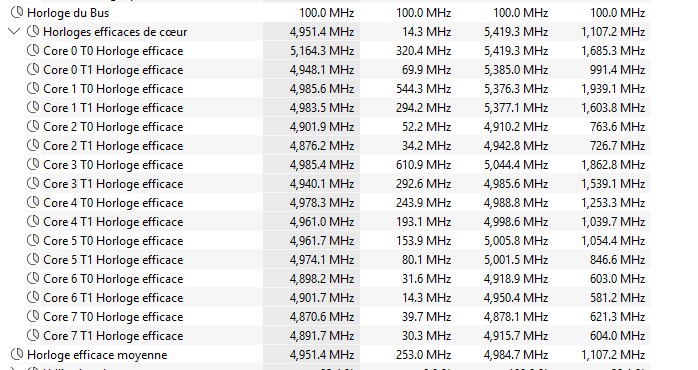
Task: Click the 610.9 MHz minimum value
Action: [423, 165]
